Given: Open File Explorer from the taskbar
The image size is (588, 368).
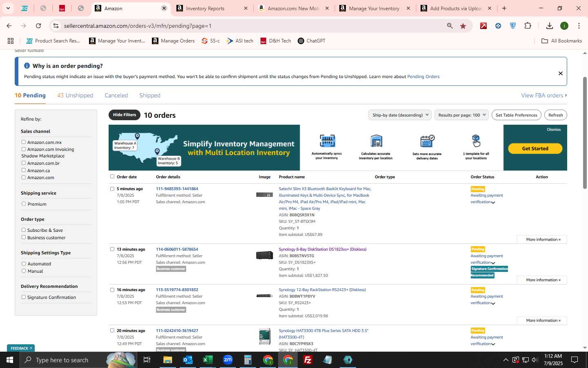Looking at the screenshot, I should pyautogui.click(x=167, y=360).
